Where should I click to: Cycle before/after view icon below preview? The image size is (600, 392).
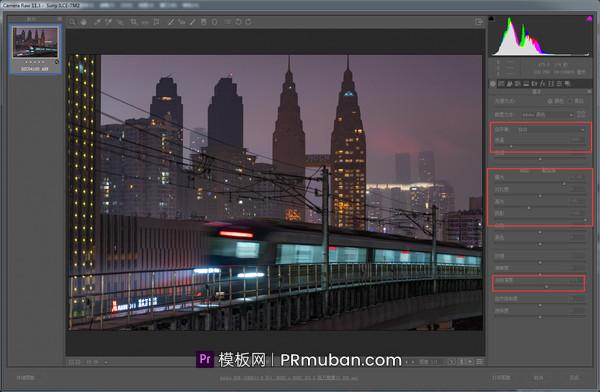[452, 362]
